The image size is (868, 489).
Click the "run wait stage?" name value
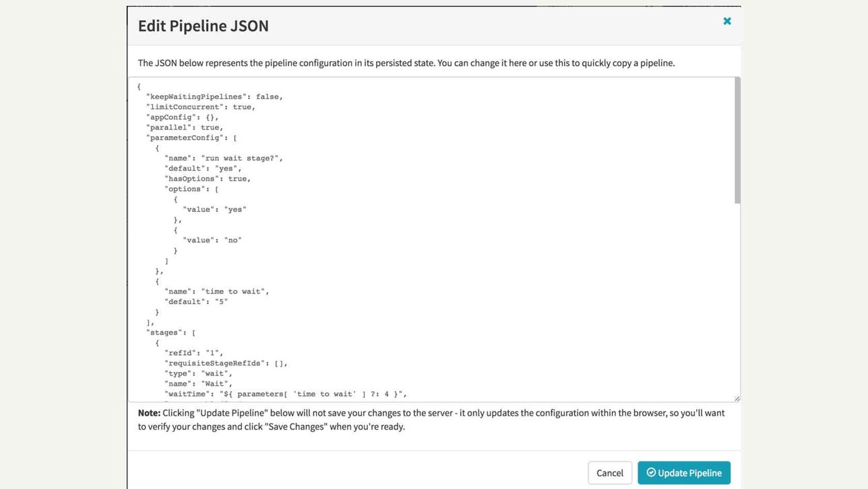click(x=241, y=159)
